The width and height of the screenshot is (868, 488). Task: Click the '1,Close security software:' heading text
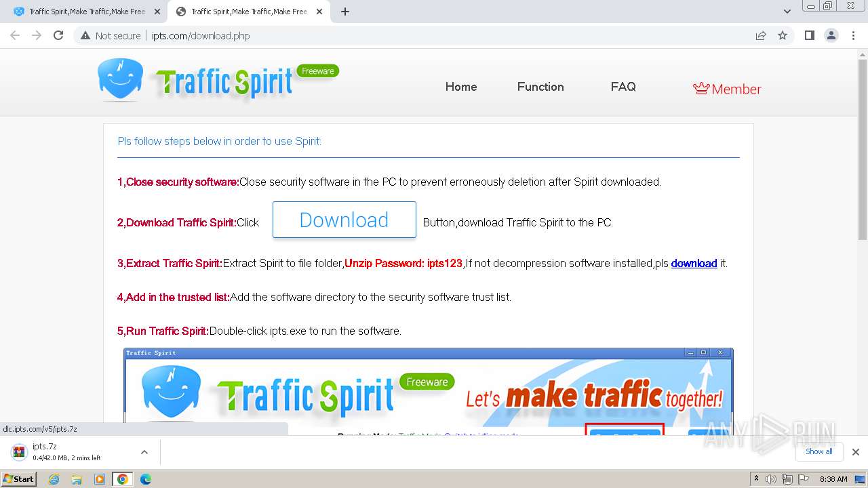pos(178,182)
